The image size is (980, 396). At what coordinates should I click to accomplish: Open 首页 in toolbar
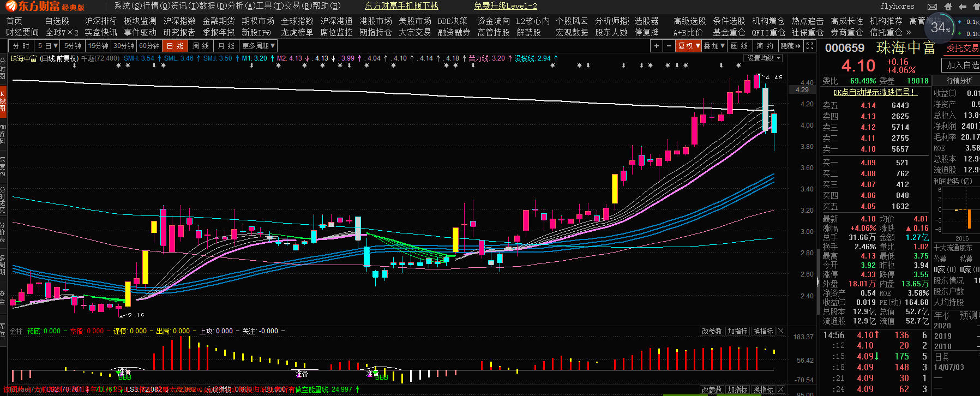click(x=14, y=21)
